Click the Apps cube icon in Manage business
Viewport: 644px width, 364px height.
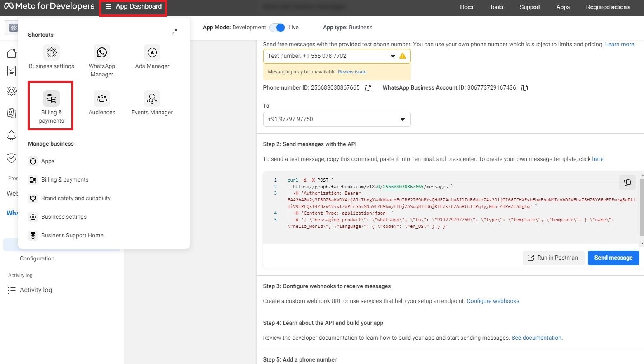[x=33, y=161]
